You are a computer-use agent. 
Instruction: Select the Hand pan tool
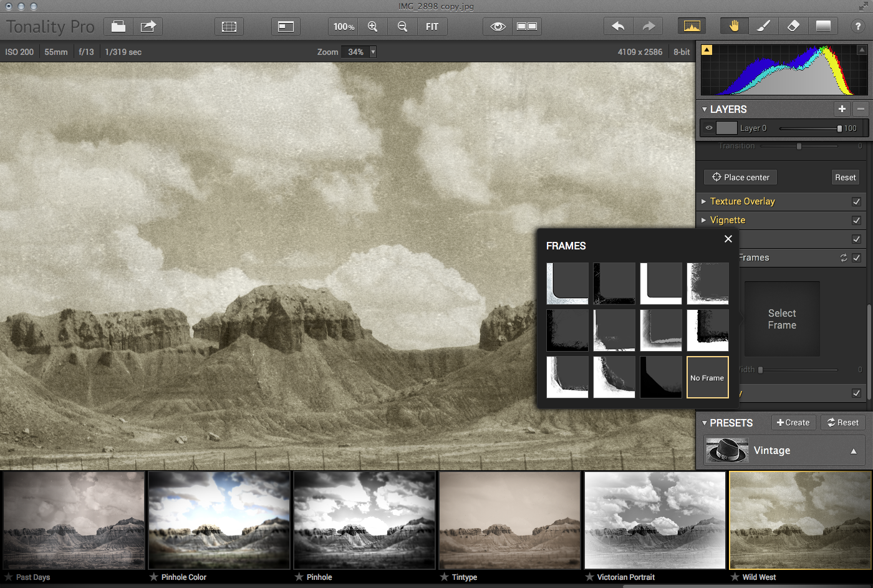click(734, 26)
